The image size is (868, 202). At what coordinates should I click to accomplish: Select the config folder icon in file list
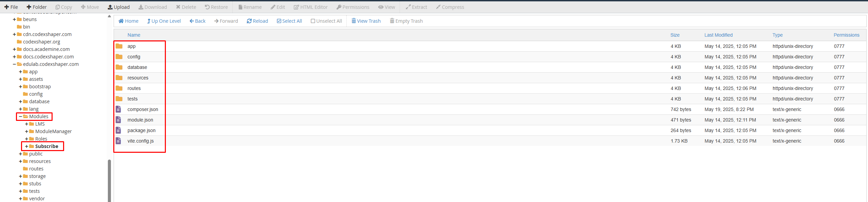119,57
